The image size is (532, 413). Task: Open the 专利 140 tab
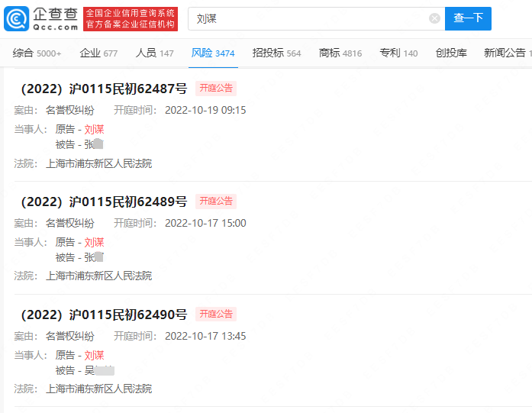[398, 53]
